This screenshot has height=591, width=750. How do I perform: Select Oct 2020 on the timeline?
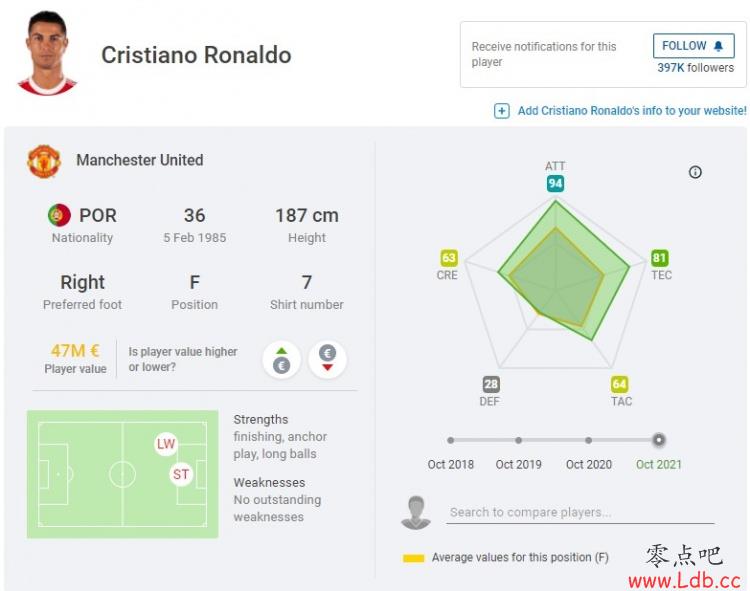point(588,440)
